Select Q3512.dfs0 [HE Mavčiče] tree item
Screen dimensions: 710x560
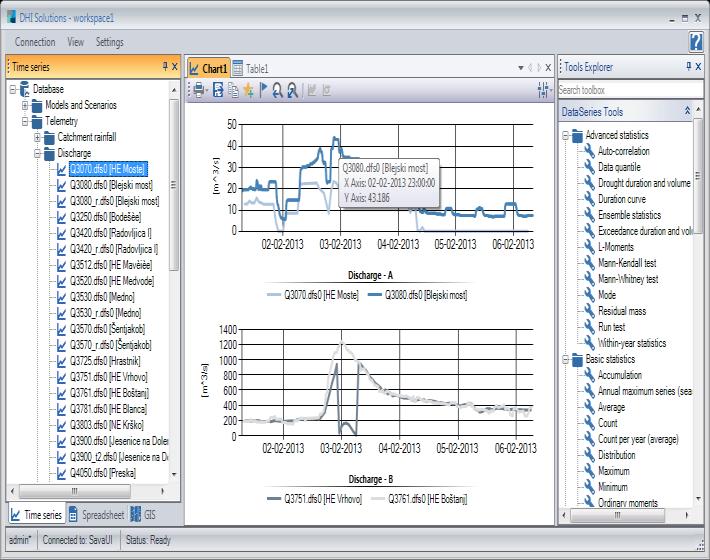[110, 265]
